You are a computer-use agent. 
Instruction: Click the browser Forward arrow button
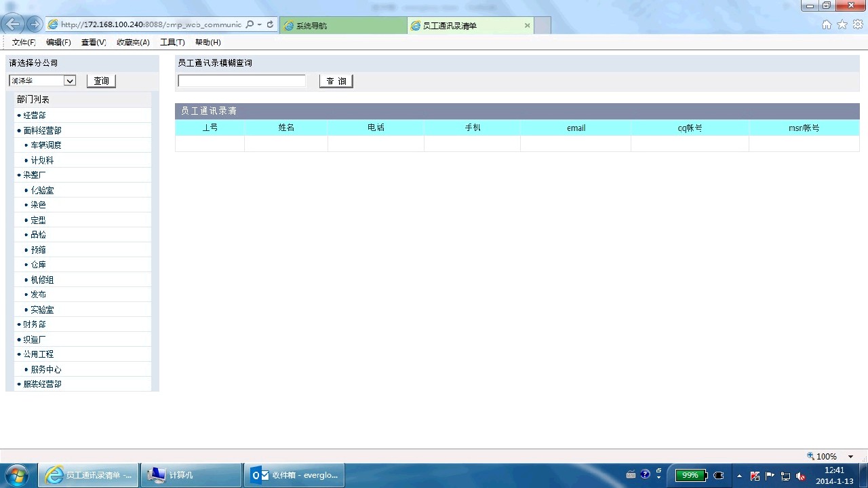[34, 24]
